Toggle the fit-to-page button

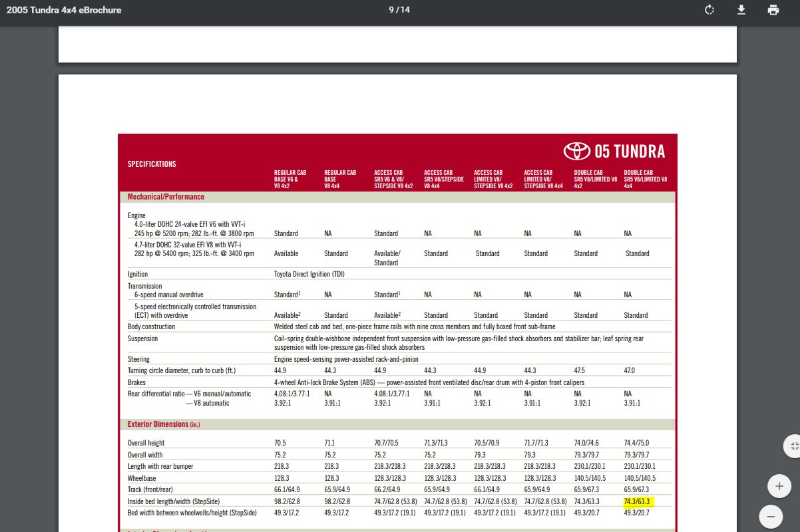793,446
